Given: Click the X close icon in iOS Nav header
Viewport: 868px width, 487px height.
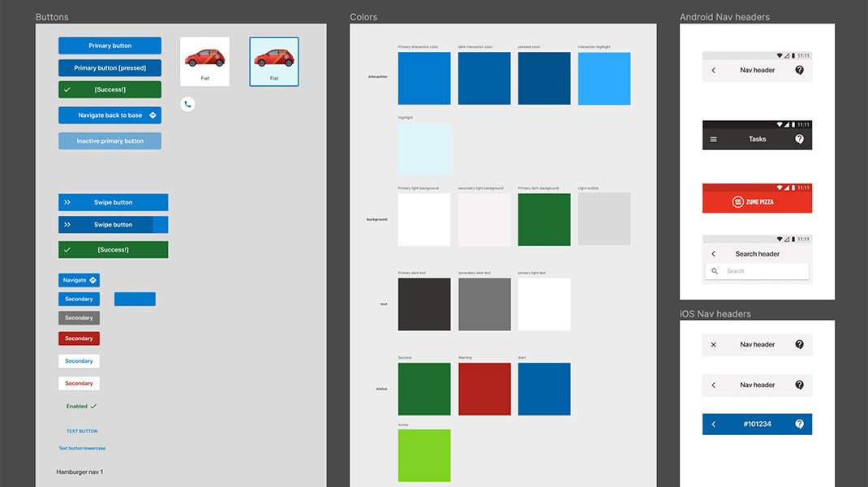Looking at the screenshot, I should (714, 345).
